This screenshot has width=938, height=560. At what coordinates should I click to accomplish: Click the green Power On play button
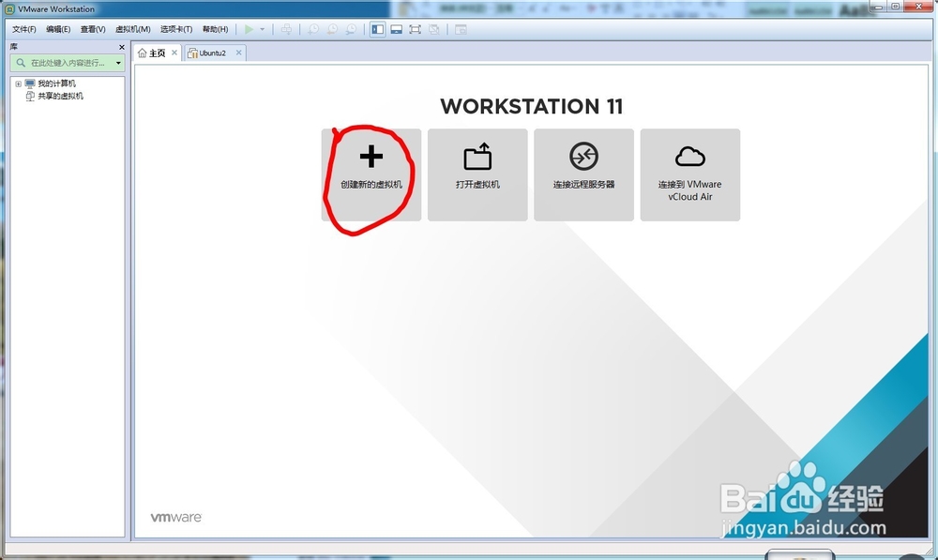pyautogui.click(x=249, y=29)
